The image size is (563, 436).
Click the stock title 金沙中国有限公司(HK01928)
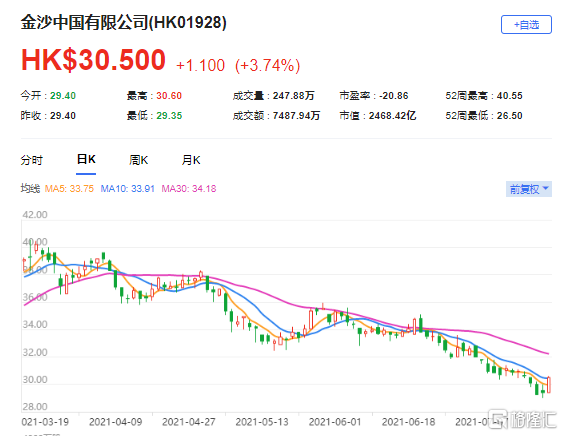pyautogui.click(x=124, y=22)
